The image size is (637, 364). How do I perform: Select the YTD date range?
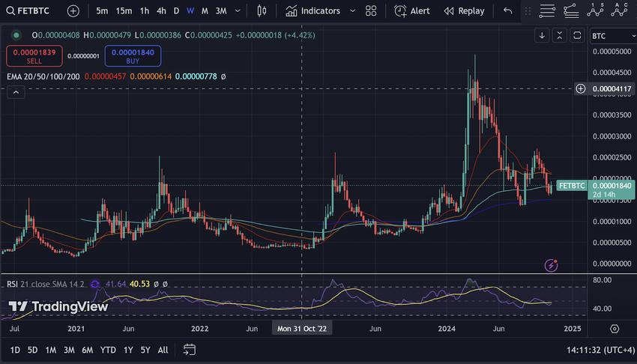tap(108, 350)
